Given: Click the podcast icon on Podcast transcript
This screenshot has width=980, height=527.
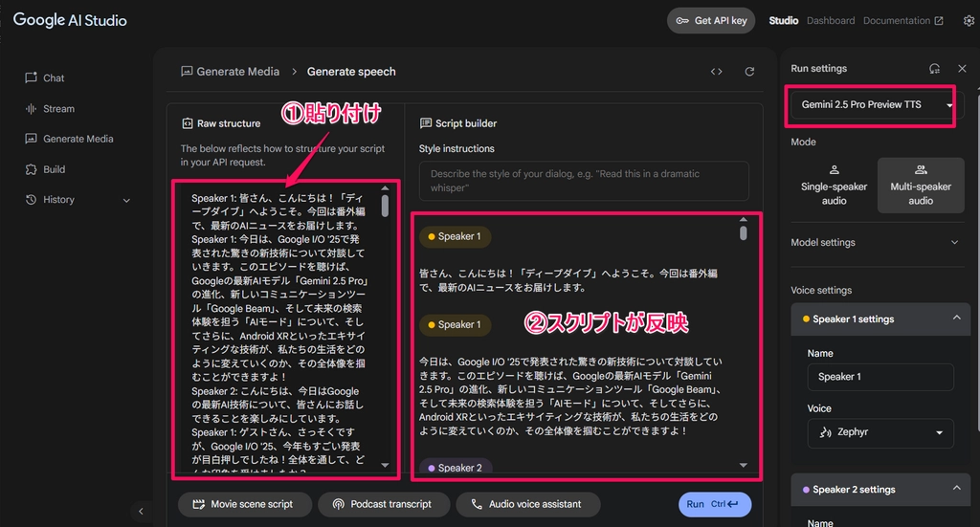Looking at the screenshot, I should coord(338,504).
